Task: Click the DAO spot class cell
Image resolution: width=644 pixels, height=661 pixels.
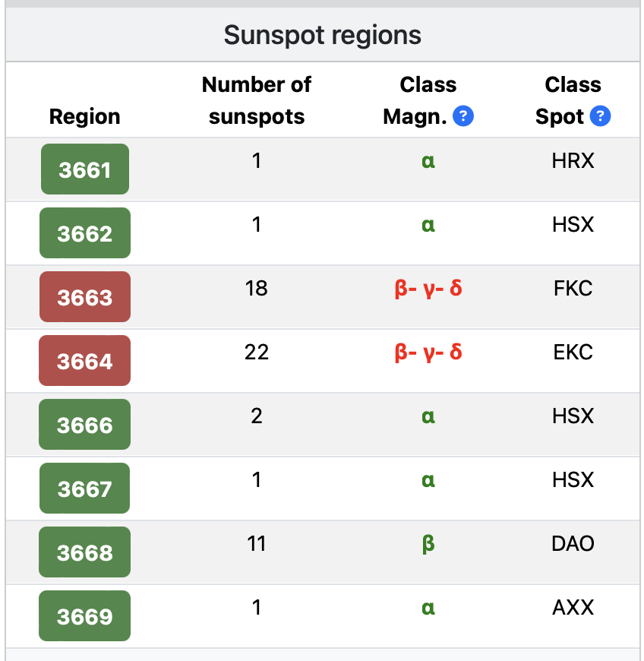Action: click(x=573, y=543)
